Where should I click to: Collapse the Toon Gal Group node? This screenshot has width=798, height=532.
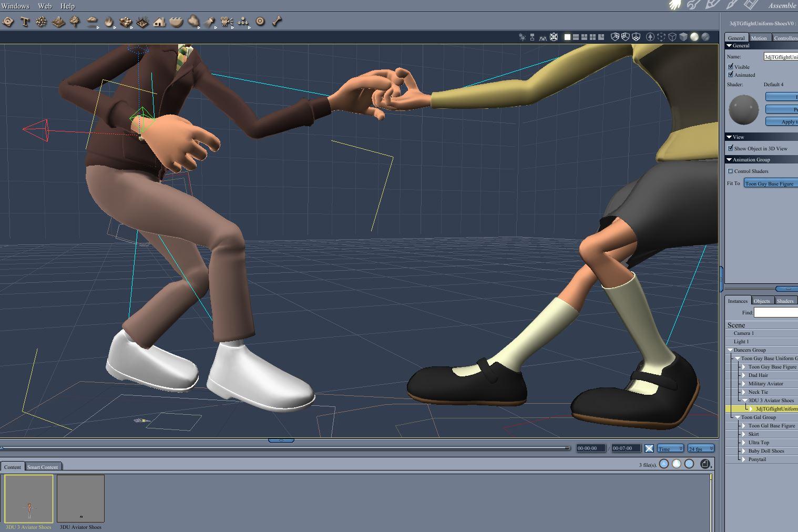(x=738, y=417)
